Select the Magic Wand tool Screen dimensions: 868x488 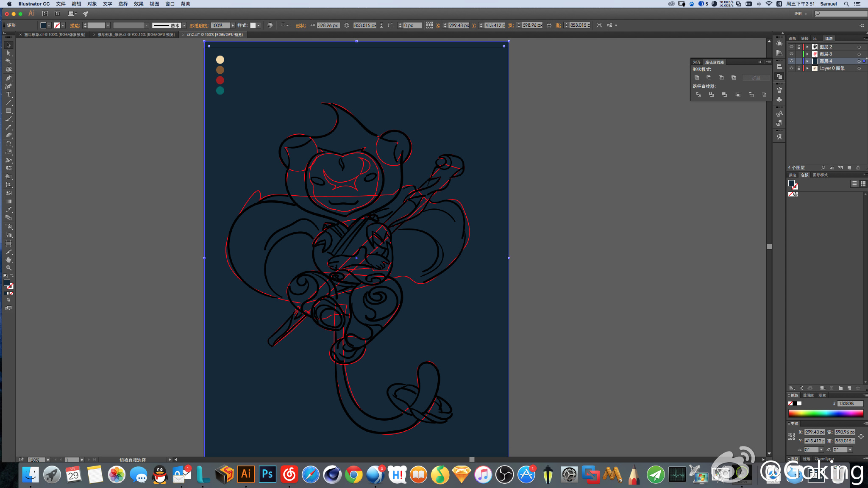click(x=8, y=61)
